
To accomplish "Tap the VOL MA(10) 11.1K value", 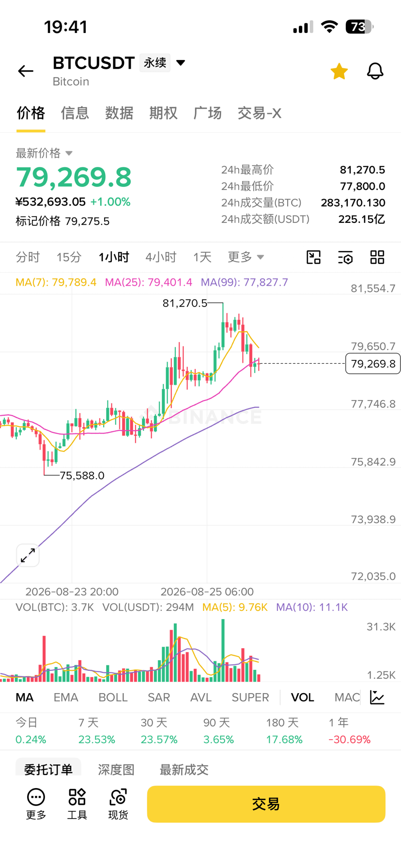I will [312, 607].
